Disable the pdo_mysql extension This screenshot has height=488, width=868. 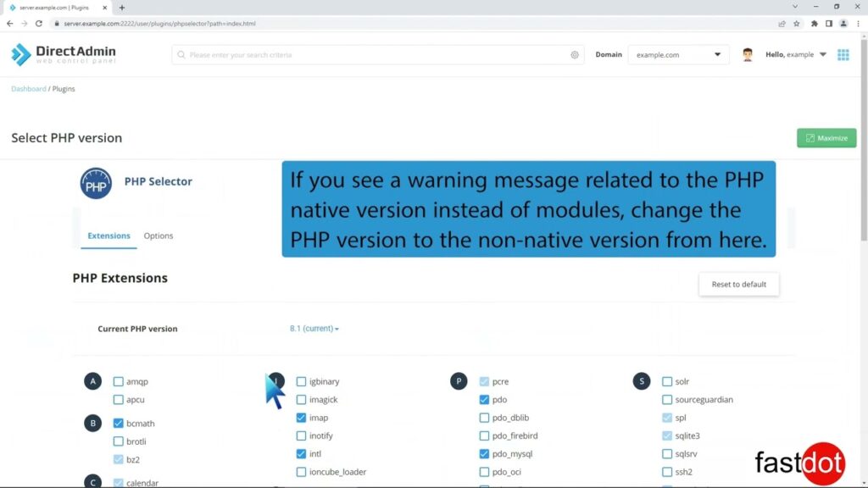tap(484, 454)
